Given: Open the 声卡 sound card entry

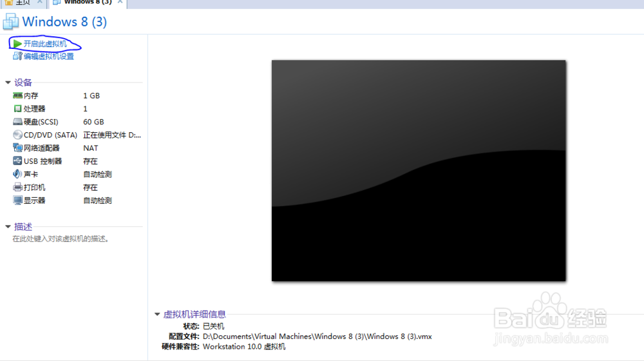Looking at the screenshot, I should (x=31, y=174).
